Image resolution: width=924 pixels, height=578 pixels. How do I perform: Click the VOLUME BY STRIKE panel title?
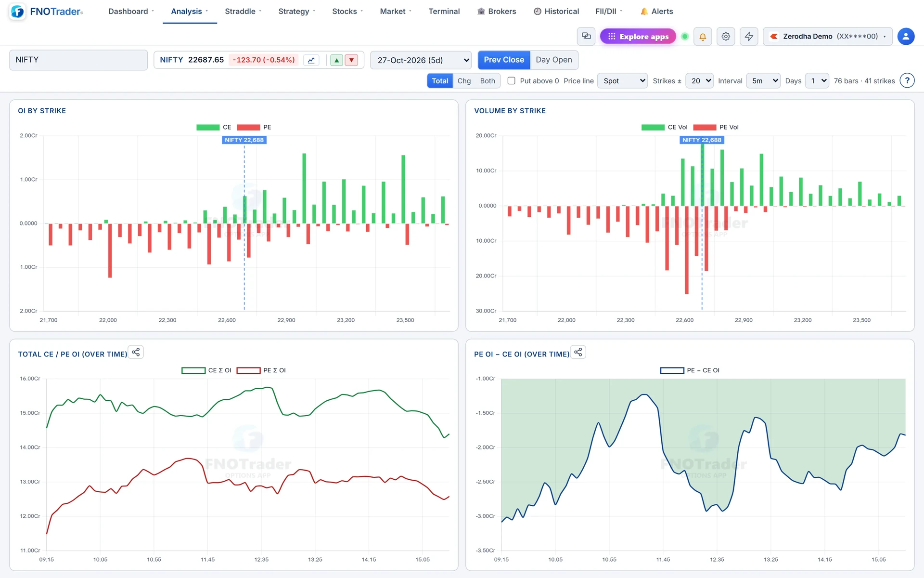tap(510, 111)
